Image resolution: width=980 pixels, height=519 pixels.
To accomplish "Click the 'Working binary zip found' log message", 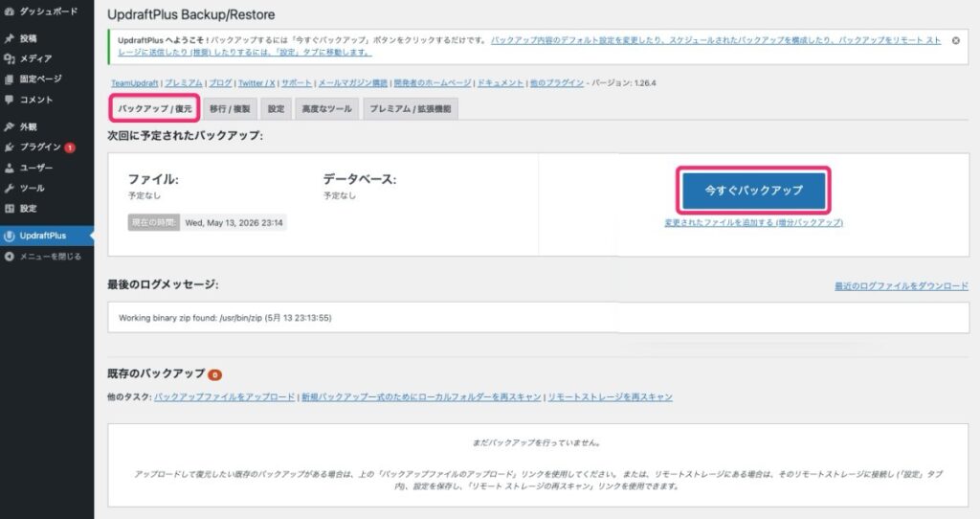I will pyautogui.click(x=225, y=318).
